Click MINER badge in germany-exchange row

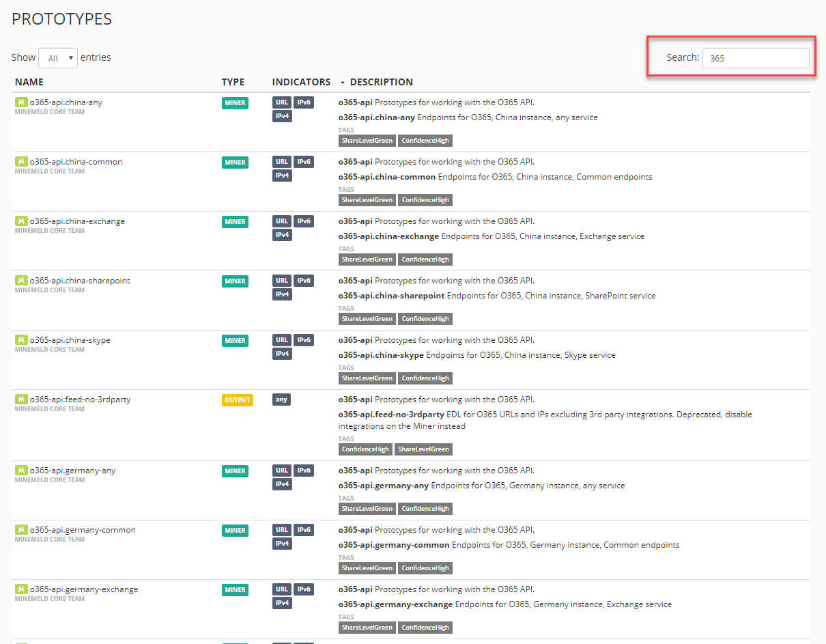point(236,590)
